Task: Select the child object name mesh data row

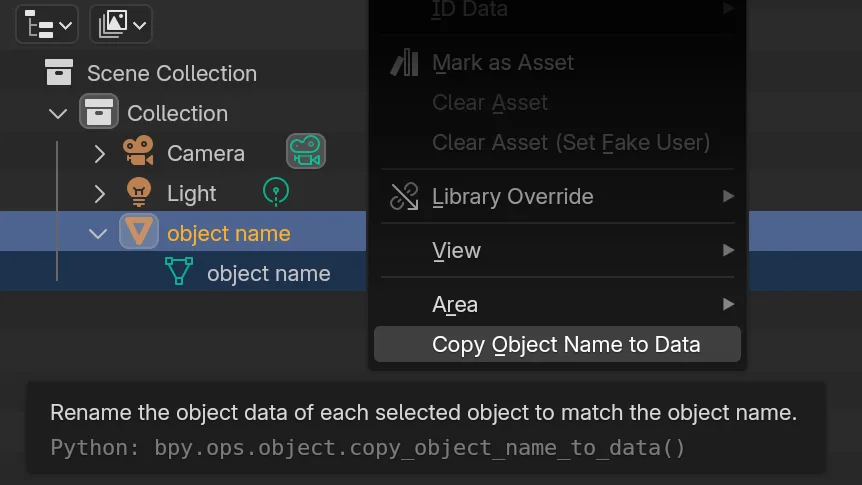Action: 268,273
